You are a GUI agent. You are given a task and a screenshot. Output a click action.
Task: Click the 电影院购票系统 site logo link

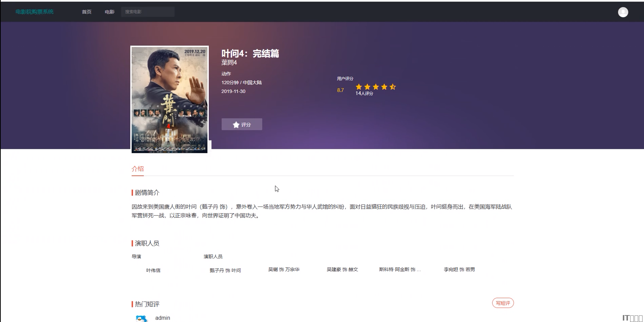click(x=34, y=12)
